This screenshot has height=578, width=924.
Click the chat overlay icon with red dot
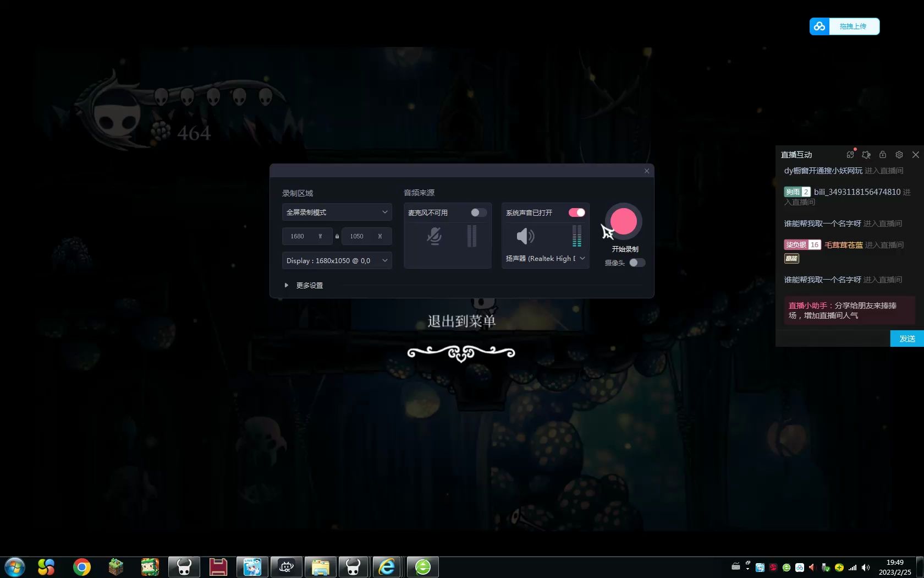[x=851, y=154]
